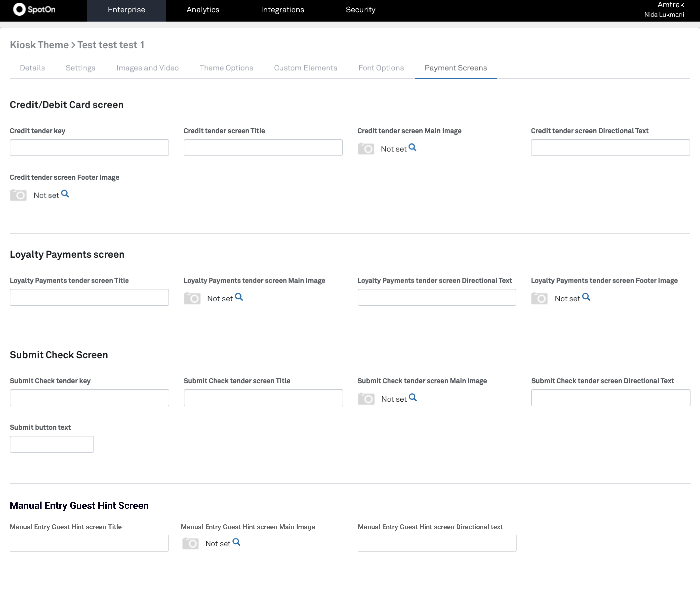Open search for Loyalty Payments Footer Image
This screenshot has width=700, height=610.
pos(586,297)
